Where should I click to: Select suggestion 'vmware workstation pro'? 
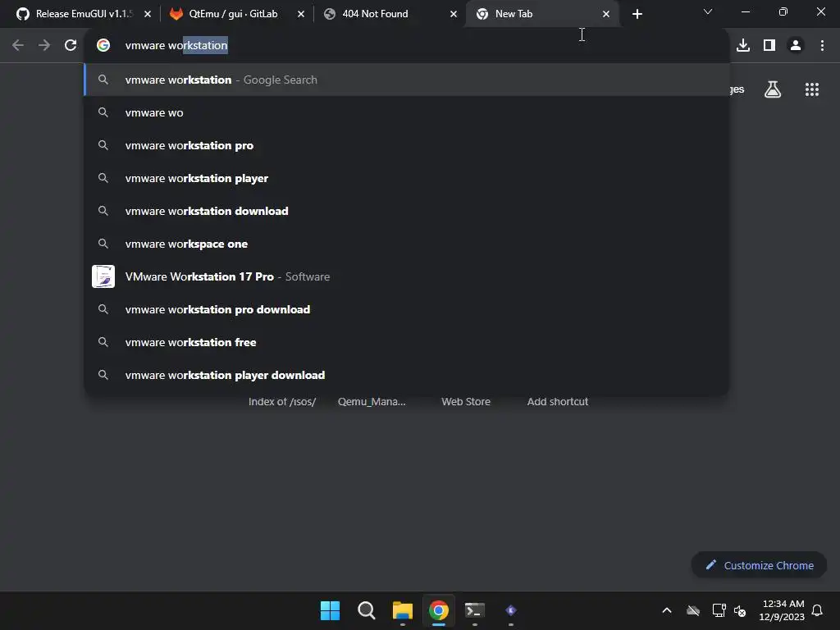click(x=407, y=145)
